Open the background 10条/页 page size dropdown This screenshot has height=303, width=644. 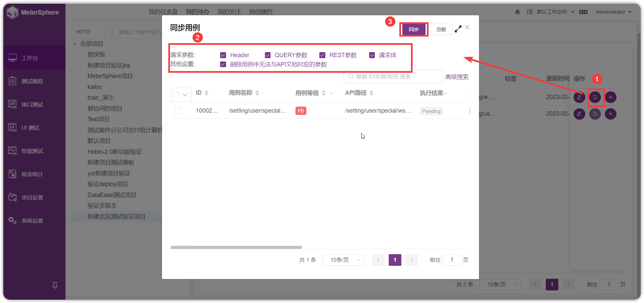tap(500, 284)
